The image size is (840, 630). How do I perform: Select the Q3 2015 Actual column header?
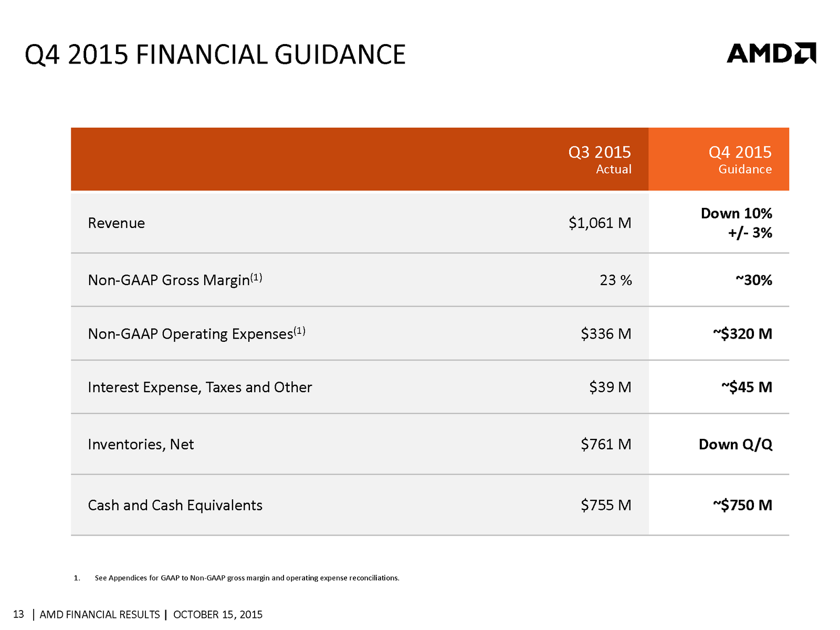600,159
